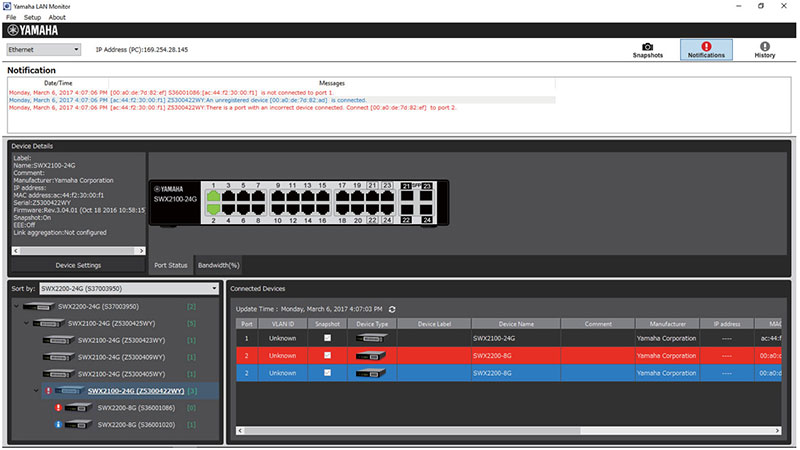The height and width of the screenshot is (450, 800).
Task: Select the SWX2200-8G (S36001086) tree item
Action: point(136,408)
